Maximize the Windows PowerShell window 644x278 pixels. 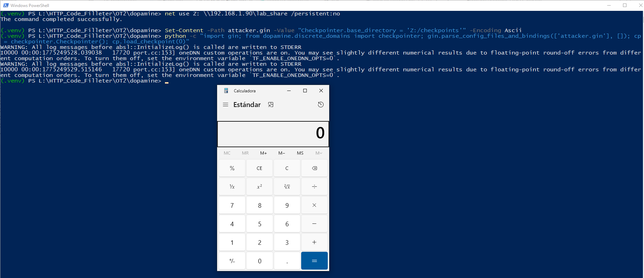[625, 5]
